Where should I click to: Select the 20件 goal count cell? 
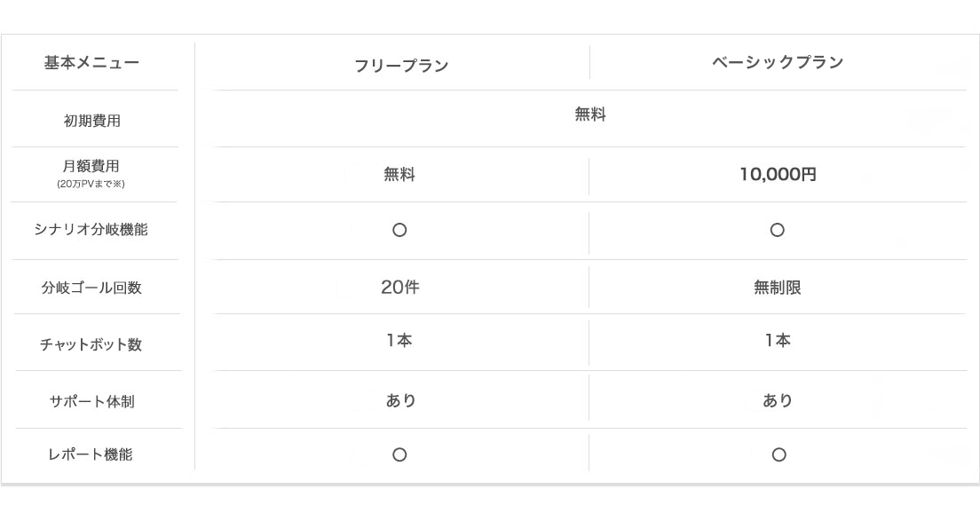coord(400,287)
